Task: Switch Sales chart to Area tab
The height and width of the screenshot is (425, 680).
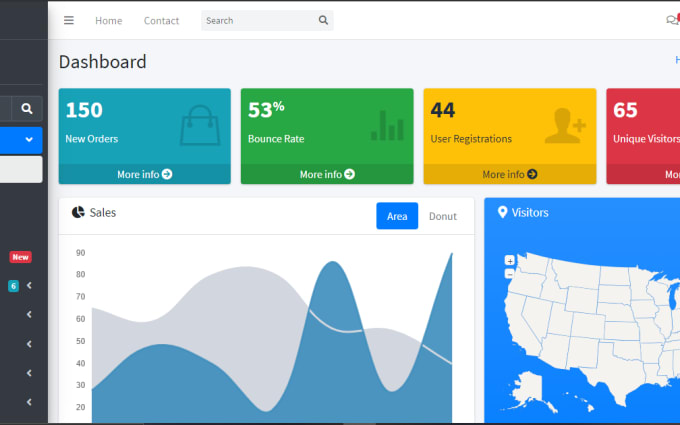Action: [x=397, y=216]
